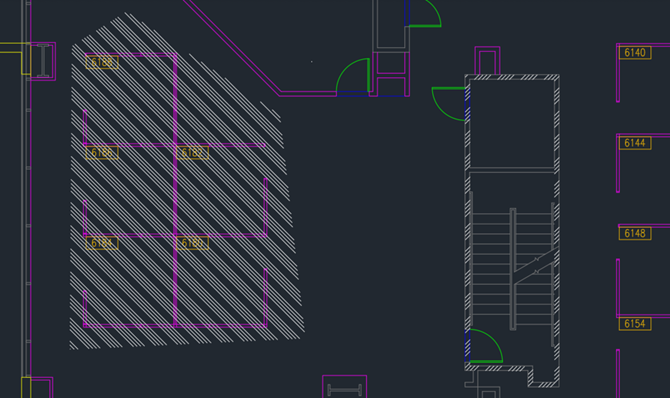
Task: Select the room label 6144
Action: pos(635,143)
